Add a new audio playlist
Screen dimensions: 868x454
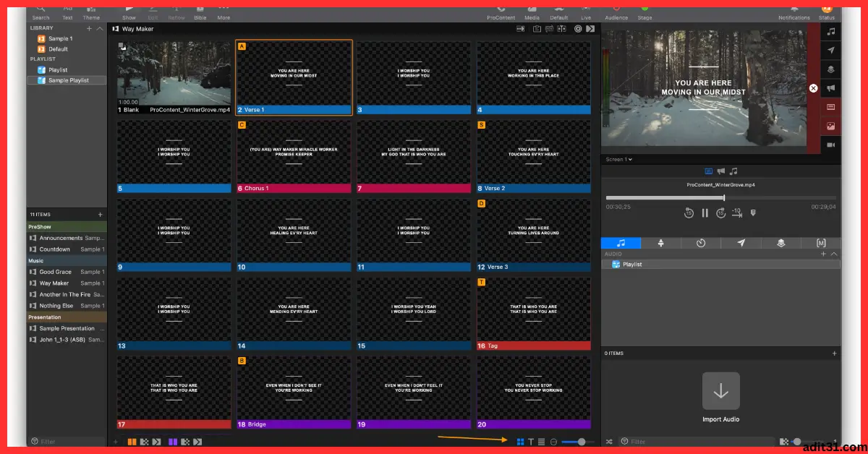[x=823, y=254]
